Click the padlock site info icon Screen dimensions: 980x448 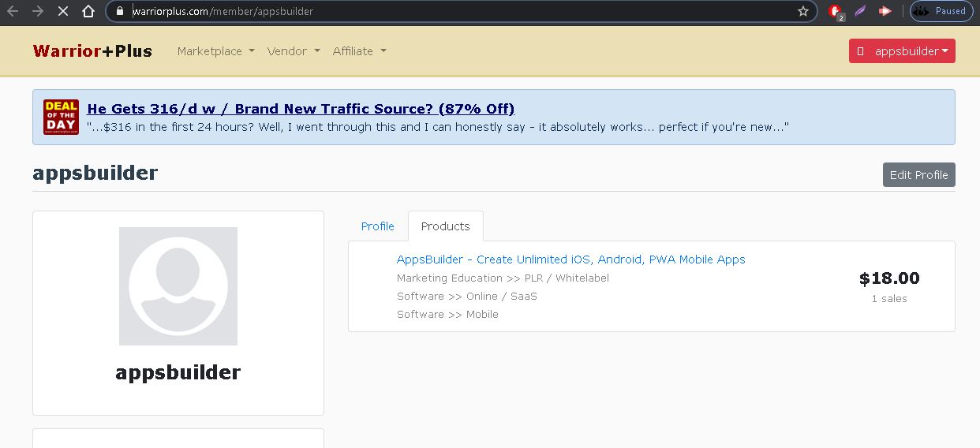(x=120, y=12)
